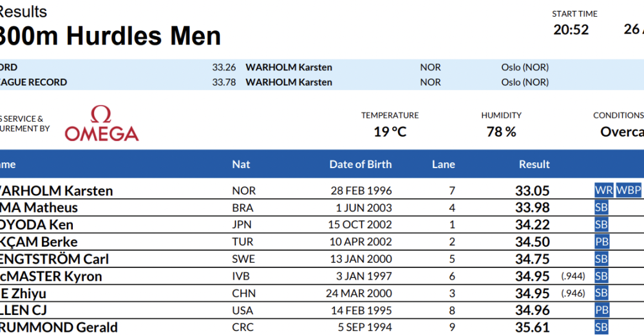This screenshot has height=335, width=644.
Task: Select WARHOLM Karsten in the results table
Action: pyautogui.click(x=56, y=191)
